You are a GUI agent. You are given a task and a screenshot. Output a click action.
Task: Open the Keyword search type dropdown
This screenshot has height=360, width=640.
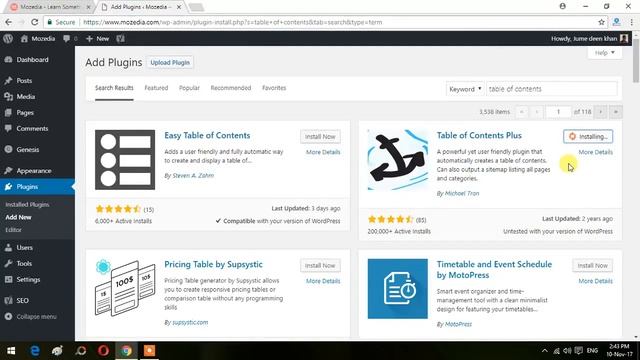pos(465,89)
